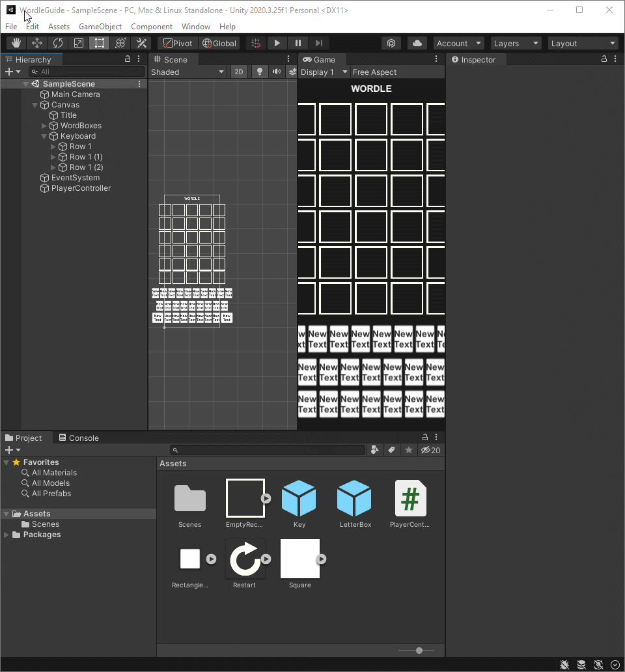Open Free Aspect dropdown

[398, 72]
